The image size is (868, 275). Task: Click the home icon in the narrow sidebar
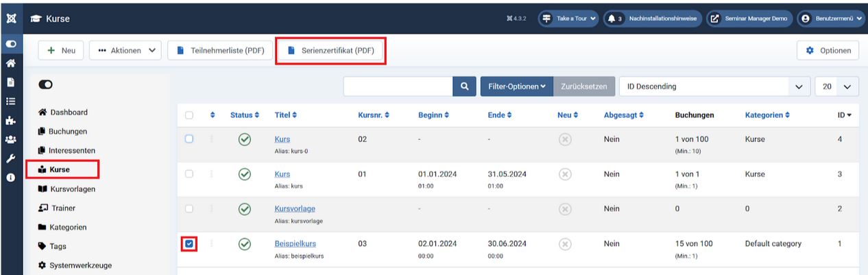click(x=11, y=62)
